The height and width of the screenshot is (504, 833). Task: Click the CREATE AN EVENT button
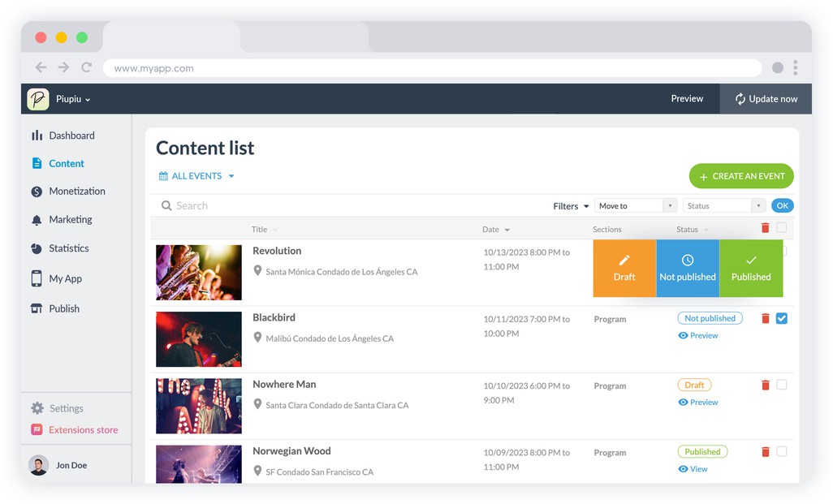pyautogui.click(x=740, y=176)
